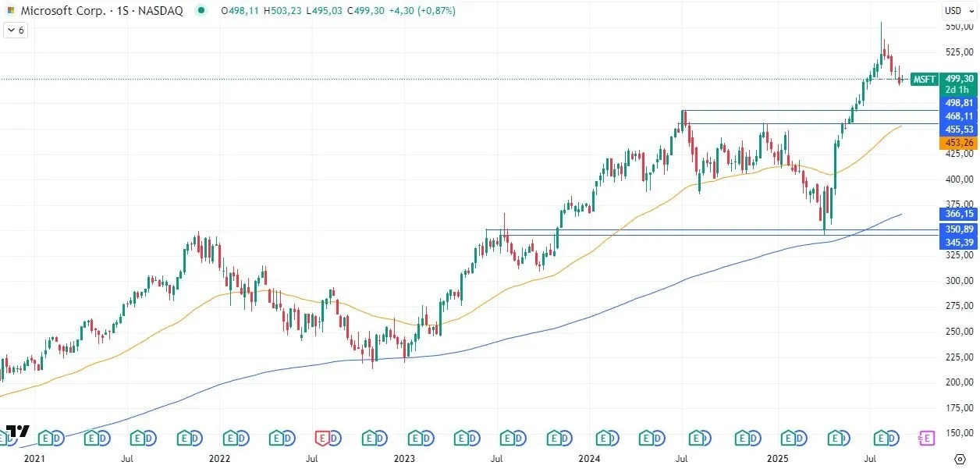Toggle the MSFT price label visibility
The width and height of the screenshot is (980, 469).
point(923,79)
